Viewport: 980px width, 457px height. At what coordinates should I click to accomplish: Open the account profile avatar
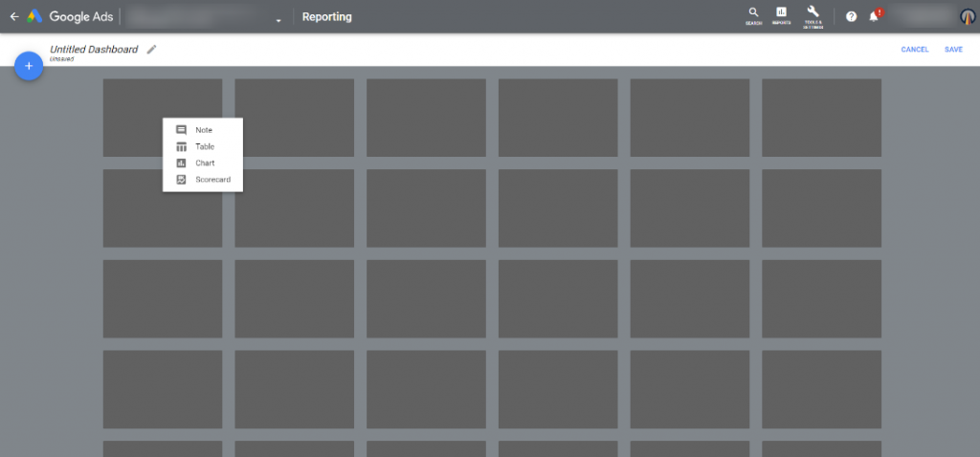pos(968,16)
